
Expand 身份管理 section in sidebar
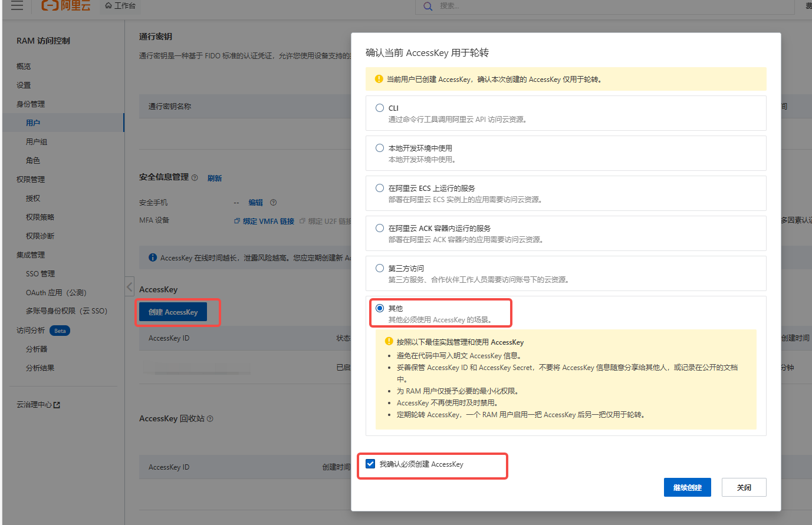click(31, 104)
